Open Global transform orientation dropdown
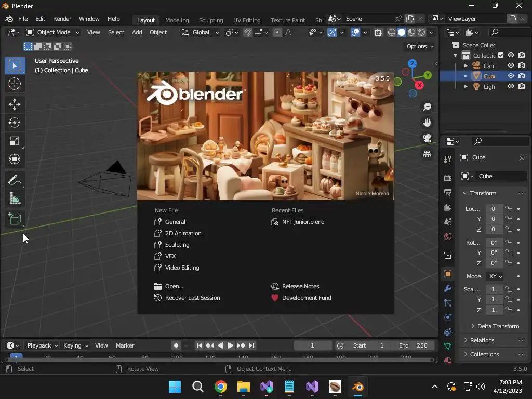 200,32
